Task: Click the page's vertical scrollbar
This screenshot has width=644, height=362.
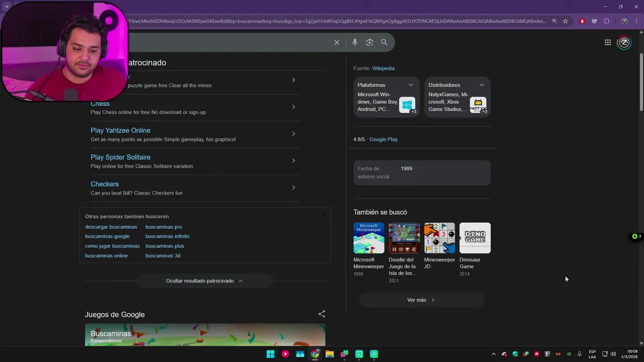Action: (641, 81)
